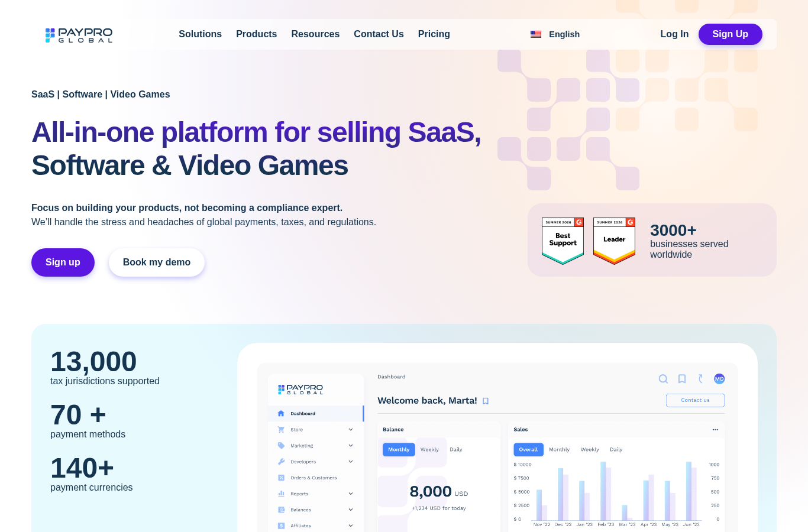Expand the Marketing sidebar section chevron
Image resolution: width=808 pixels, height=532 pixels.
[x=351, y=446]
